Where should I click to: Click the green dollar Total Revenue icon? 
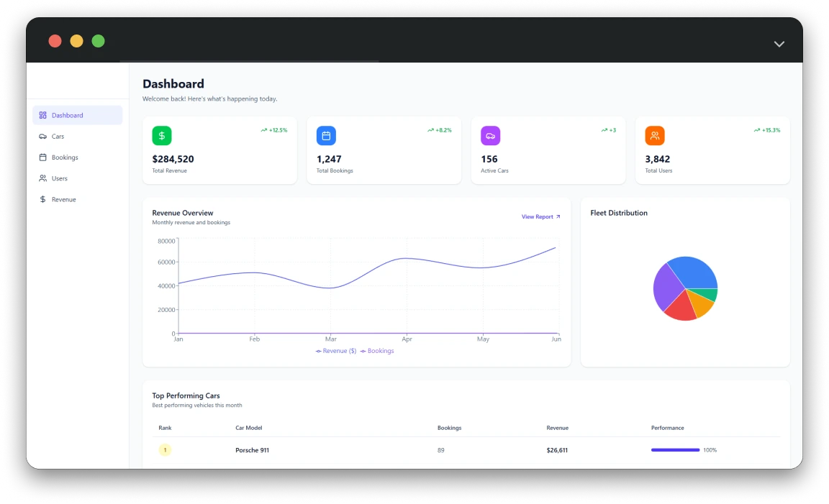[x=162, y=136]
